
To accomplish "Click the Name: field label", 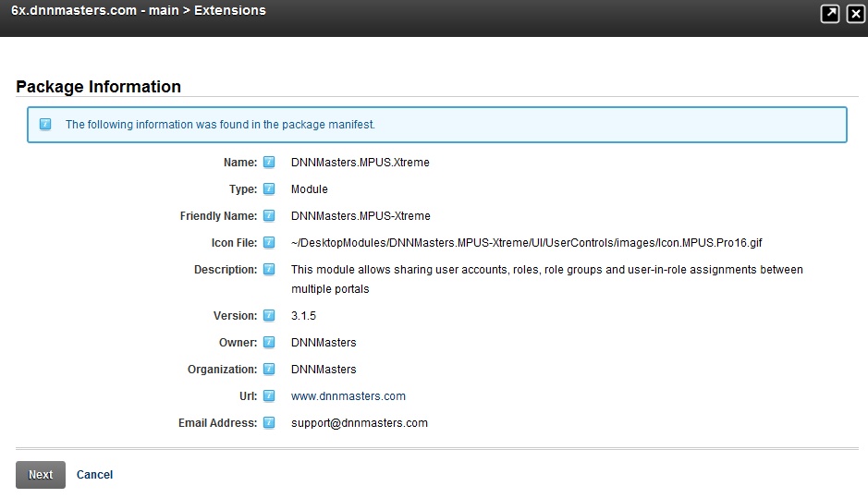I will (240, 162).
